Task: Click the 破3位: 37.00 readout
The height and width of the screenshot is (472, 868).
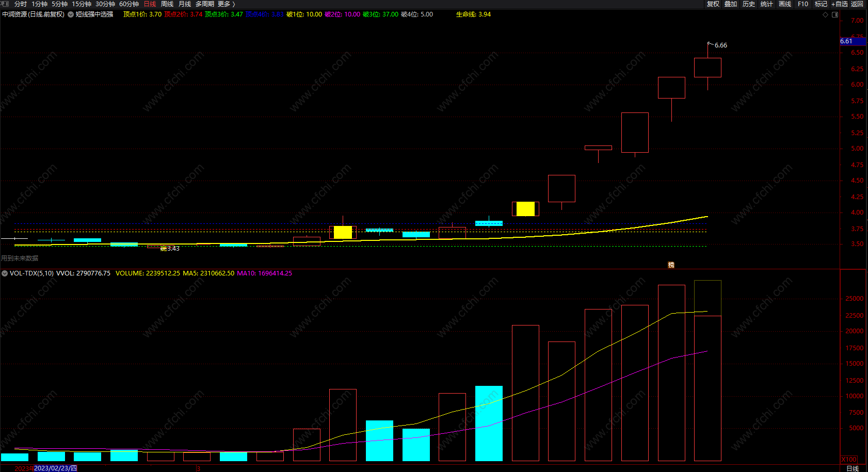Action: click(x=381, y=14)
